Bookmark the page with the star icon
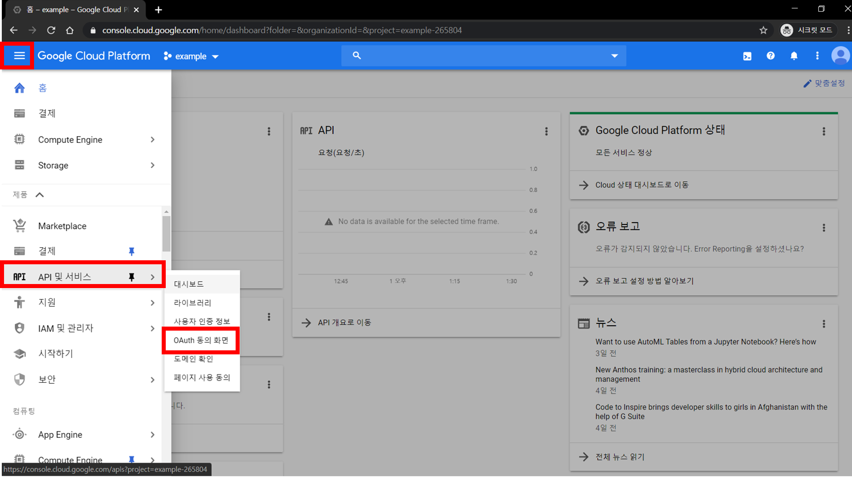 point(763,30)
